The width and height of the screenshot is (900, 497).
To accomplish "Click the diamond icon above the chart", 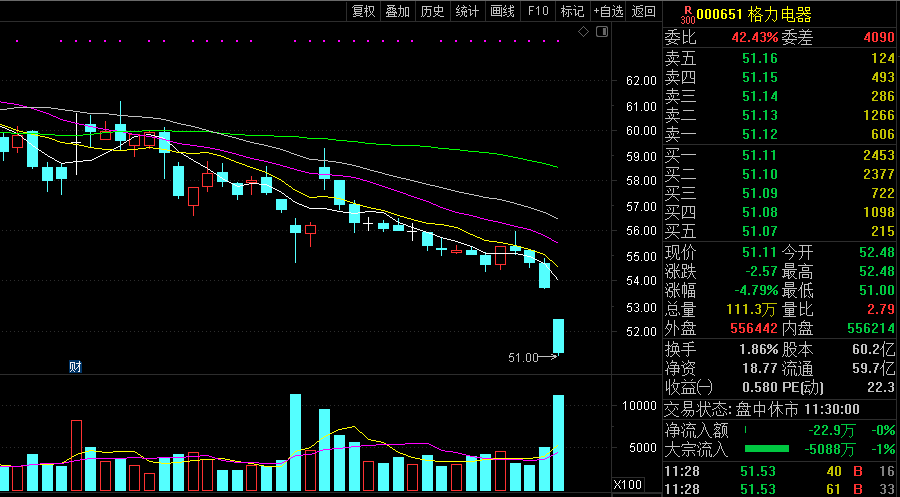I will point(583,32).
